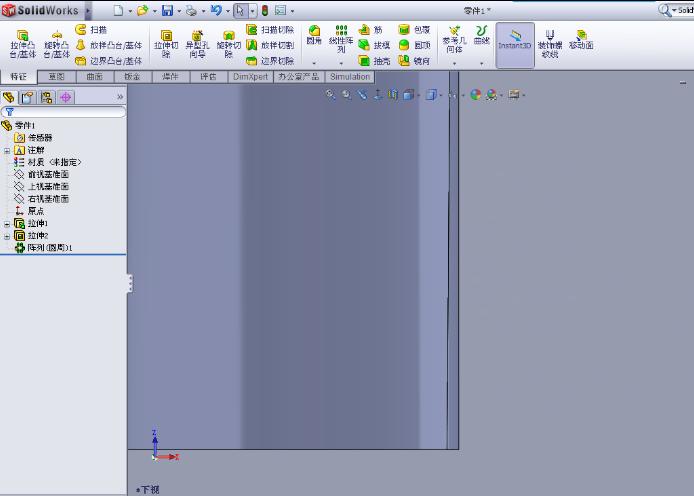Open the dropdown arrow under 曲线

pyautogui.click(x=482, y=64)
